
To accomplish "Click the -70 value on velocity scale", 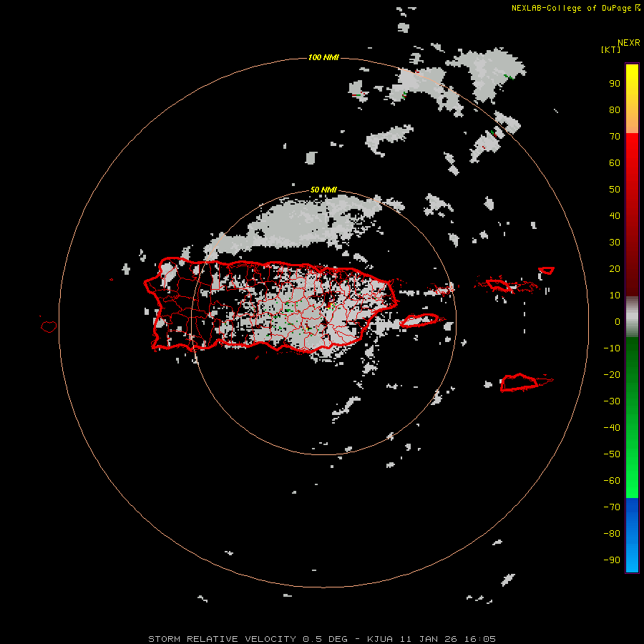I will pyautogui.click(x=612, y=507).
